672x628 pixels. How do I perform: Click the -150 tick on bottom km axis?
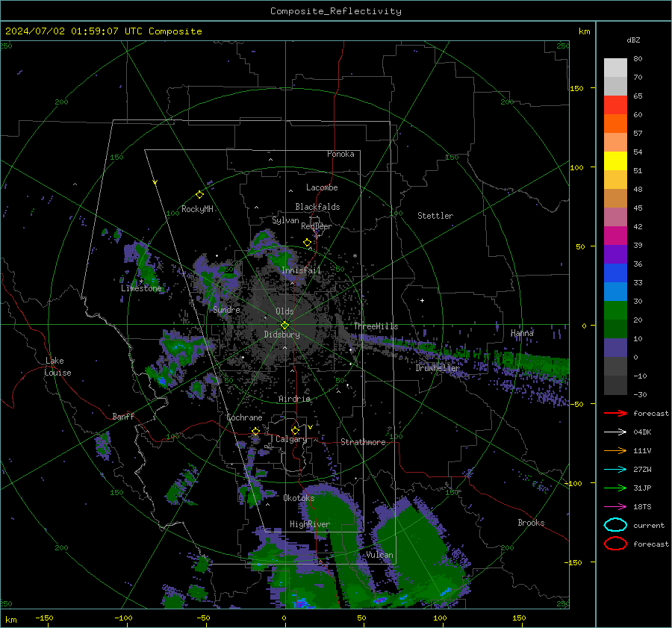(x=44, y=618)
